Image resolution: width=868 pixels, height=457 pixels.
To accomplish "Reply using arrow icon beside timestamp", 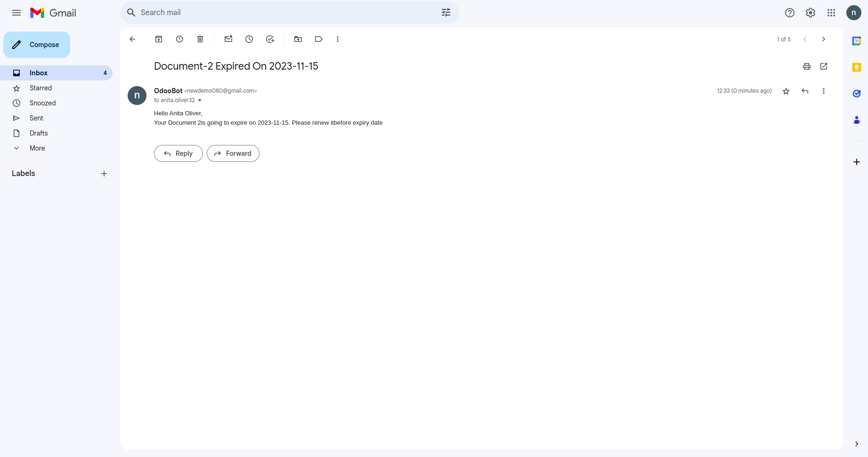I will [805, 91].
